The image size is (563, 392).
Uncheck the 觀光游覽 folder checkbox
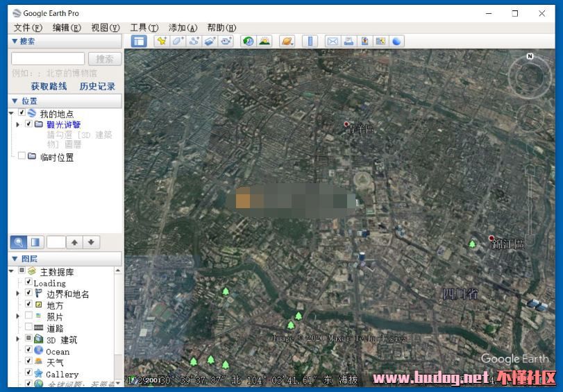(x=28, y=124)
